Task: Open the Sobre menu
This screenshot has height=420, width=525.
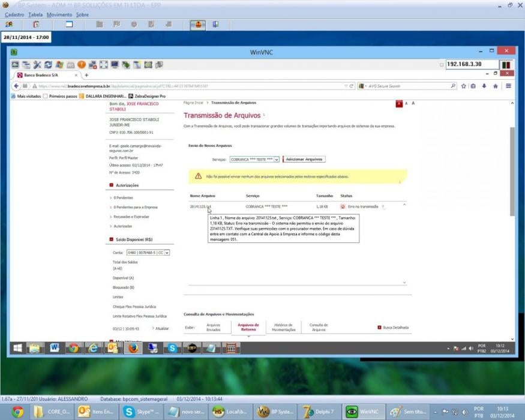Action: 82,15
